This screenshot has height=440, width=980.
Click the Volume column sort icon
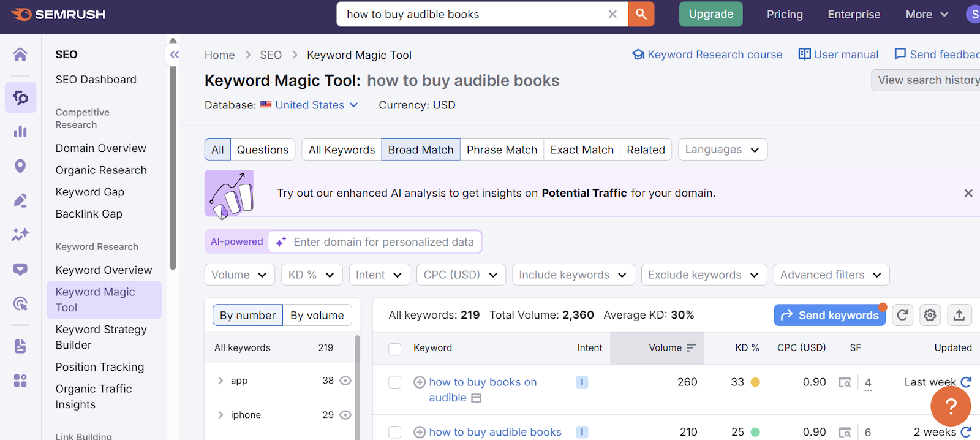691,347
